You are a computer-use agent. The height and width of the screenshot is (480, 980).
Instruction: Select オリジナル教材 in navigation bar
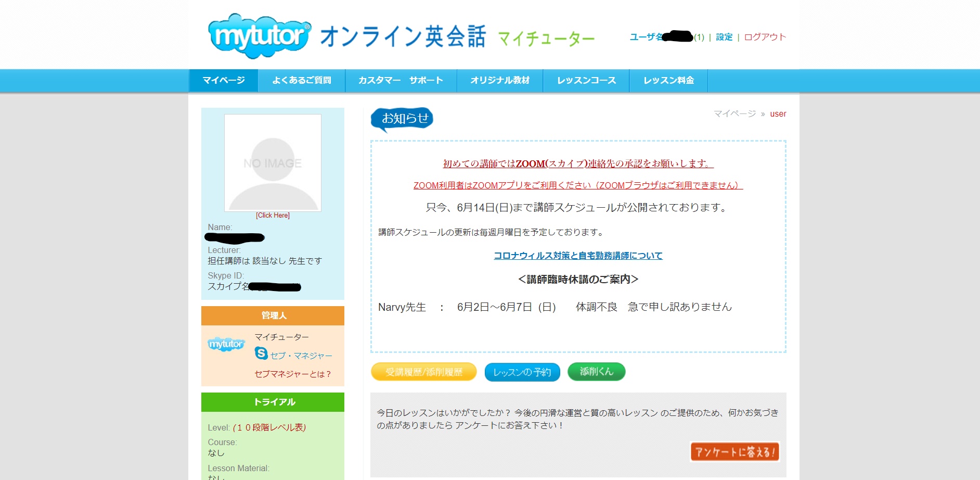coord(500,81)
